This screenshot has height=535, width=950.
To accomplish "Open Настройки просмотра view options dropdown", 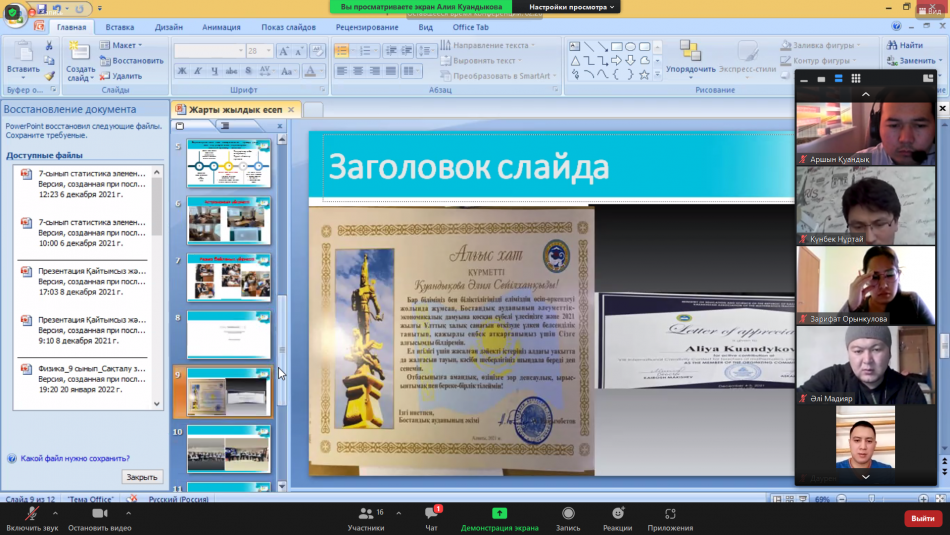I will point(571,7).
